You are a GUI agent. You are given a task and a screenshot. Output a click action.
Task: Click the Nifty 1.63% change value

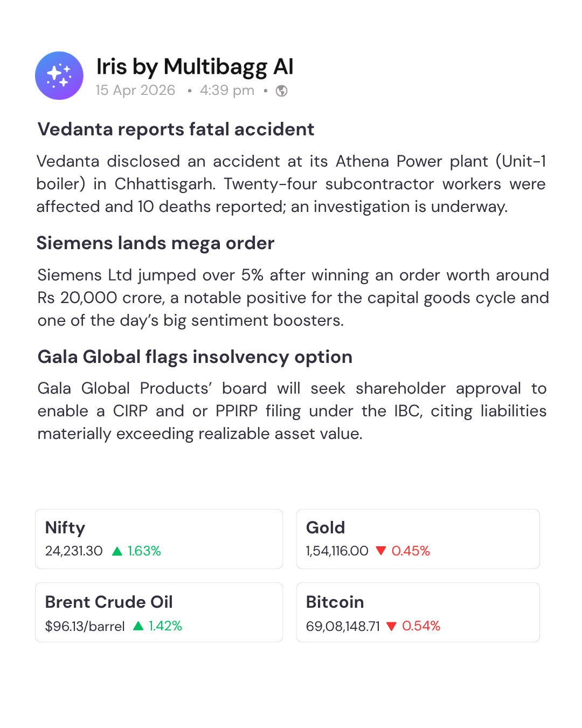[x=144, y=551]
